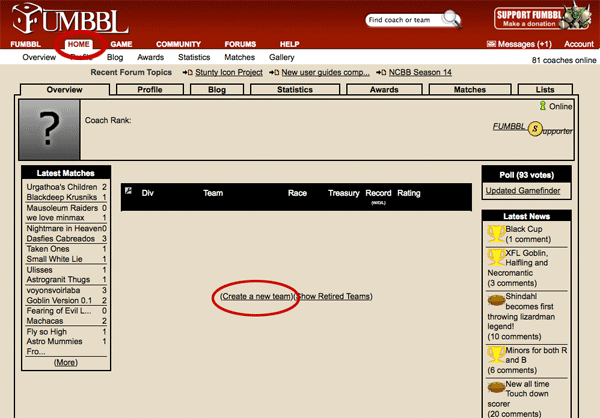
Task: Open the Stunty Icon Project forum topic
Action: pyautogui.click(x=229, y=72)
